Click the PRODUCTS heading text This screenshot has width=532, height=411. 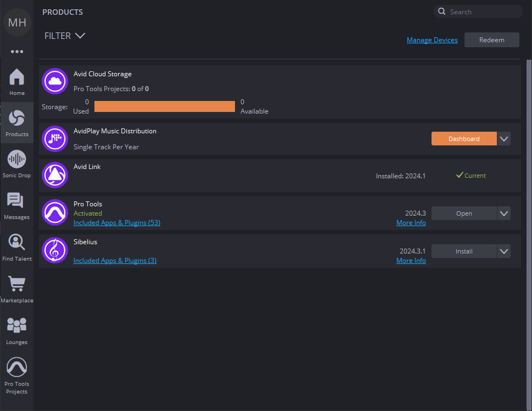[x=63, y=12]
